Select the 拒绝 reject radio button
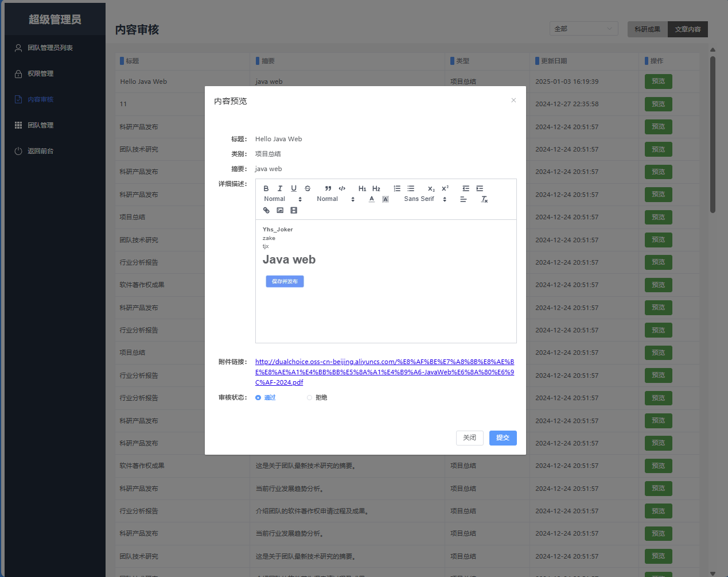Image resolution: width=728 pixels, height=577 pixels. (x=310, y=397)
